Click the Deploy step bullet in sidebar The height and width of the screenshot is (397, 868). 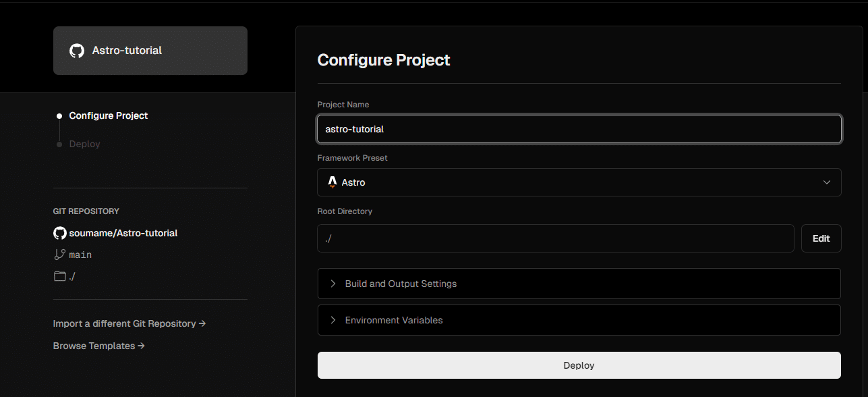click(59, 144)
